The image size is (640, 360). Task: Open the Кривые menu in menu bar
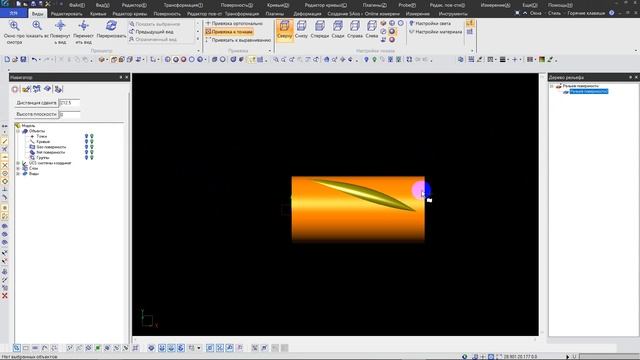pos(278,5)
